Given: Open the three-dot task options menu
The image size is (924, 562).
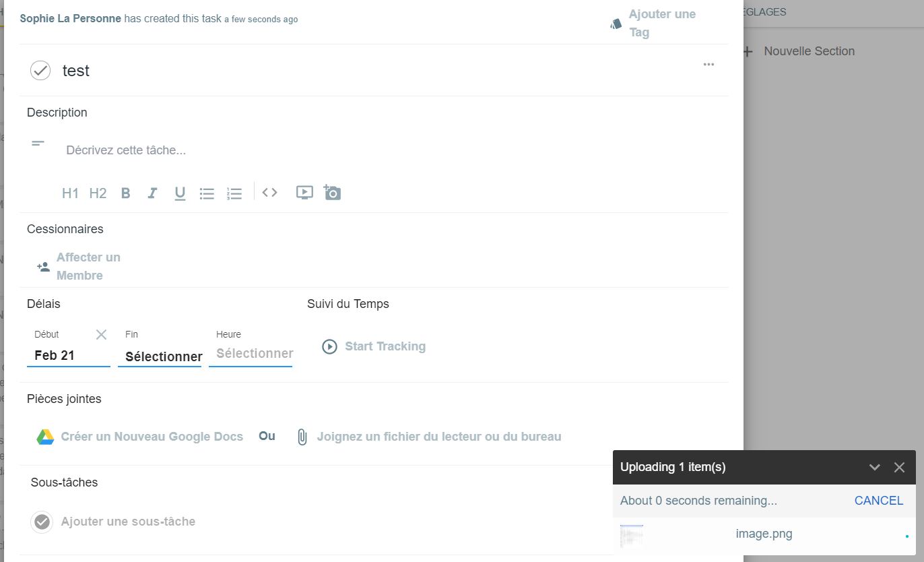Looking at the screenshot, I should [x=708, y=65].
